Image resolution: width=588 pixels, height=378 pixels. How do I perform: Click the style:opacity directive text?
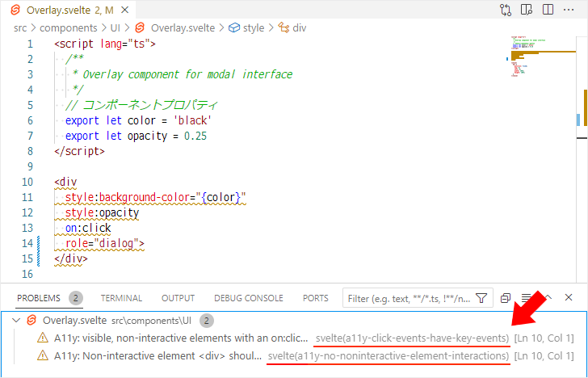pos(102,212)
